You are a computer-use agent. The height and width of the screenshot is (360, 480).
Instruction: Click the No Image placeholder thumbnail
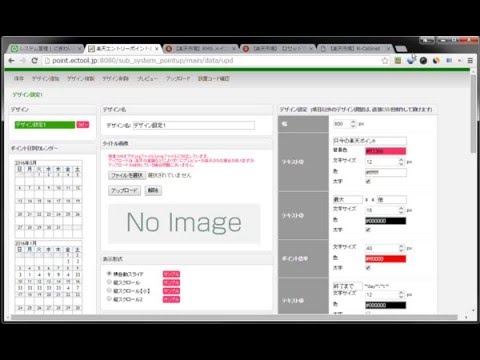pyautogui.click(x=184, y=223)
